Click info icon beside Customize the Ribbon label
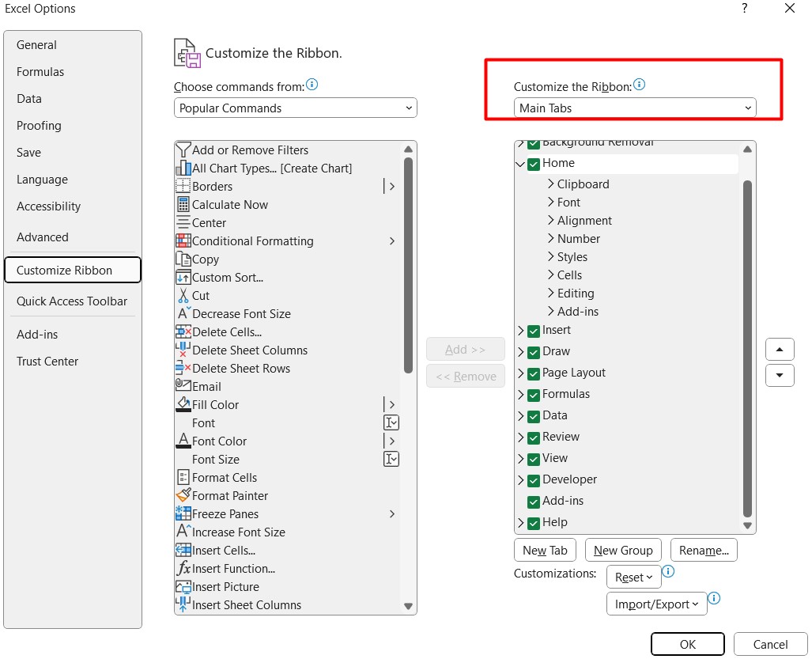Screen dimensions: 812x659 point(639,84)
